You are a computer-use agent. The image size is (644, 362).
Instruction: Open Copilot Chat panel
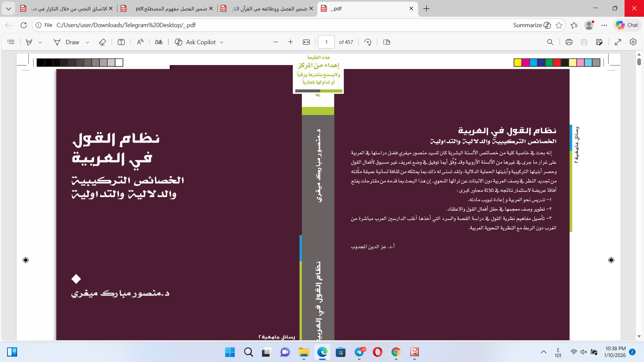pyautogui.click(x=627, y=25)
